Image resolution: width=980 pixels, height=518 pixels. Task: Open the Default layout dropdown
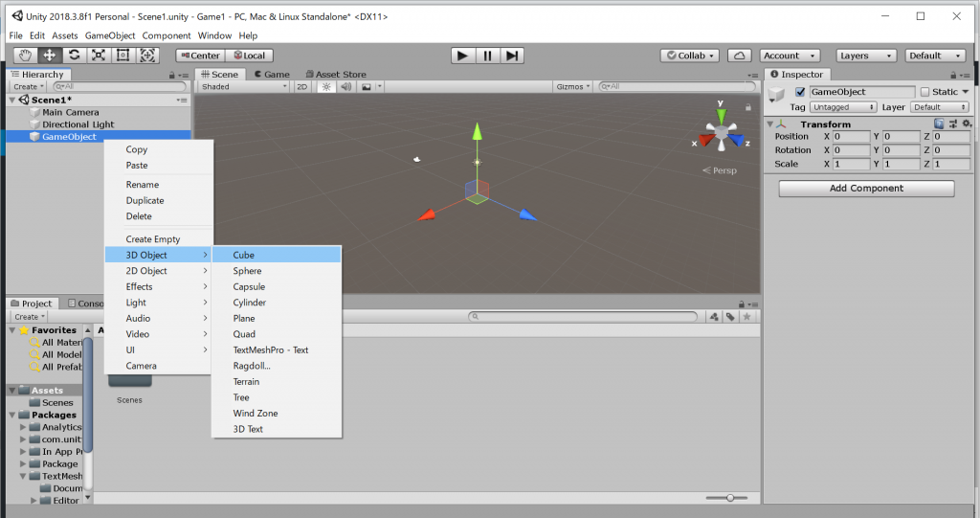pyautogui.click(x=936, y=56)
